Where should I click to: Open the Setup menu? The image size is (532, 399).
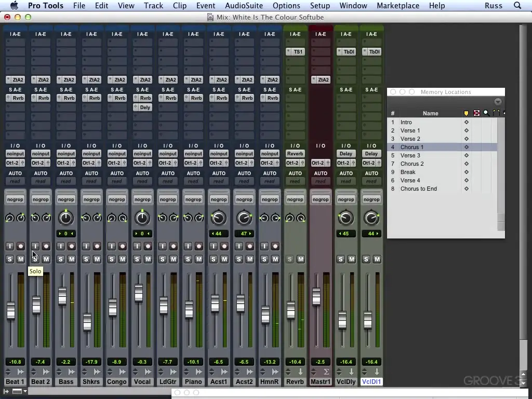(x=320, y=5)
